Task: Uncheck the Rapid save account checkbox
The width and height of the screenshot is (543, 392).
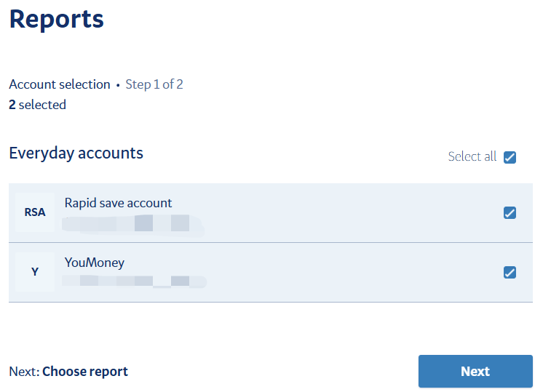Action: tap(510, 213)
